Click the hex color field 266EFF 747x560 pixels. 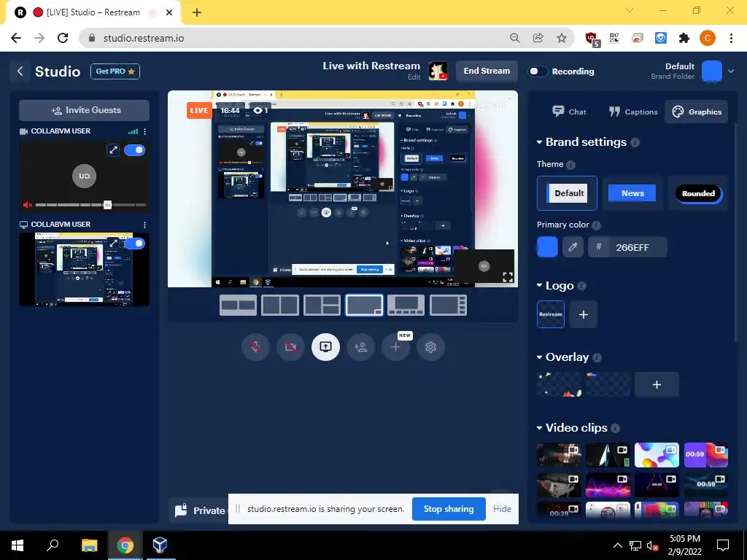point(628,247)
